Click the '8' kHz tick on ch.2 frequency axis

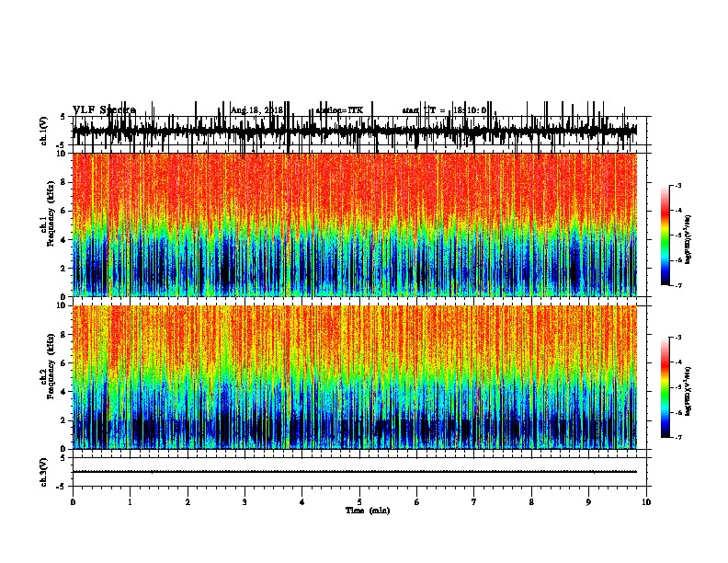(64, 335)
